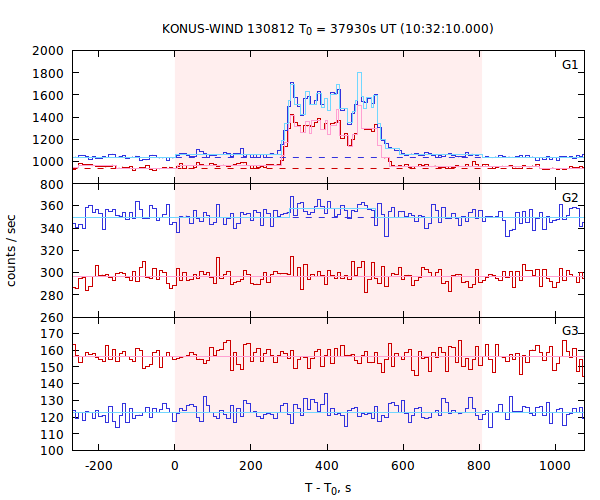
Task: Click the -200 x-axis tick label
Action: [98, 466]
